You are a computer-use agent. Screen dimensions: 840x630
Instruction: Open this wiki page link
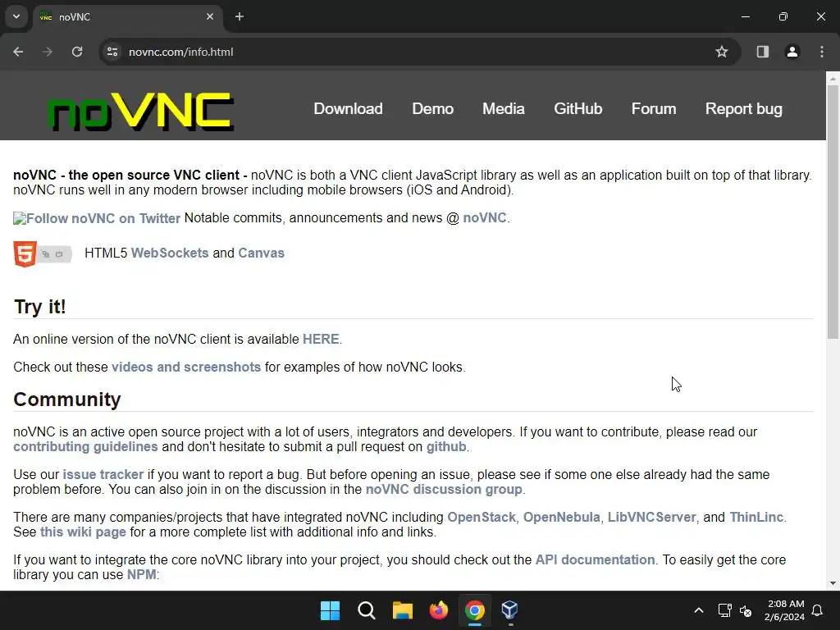pos(83,532)
